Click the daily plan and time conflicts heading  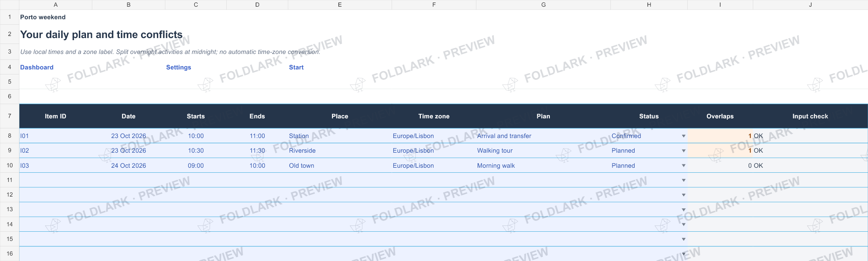point(101,34)
